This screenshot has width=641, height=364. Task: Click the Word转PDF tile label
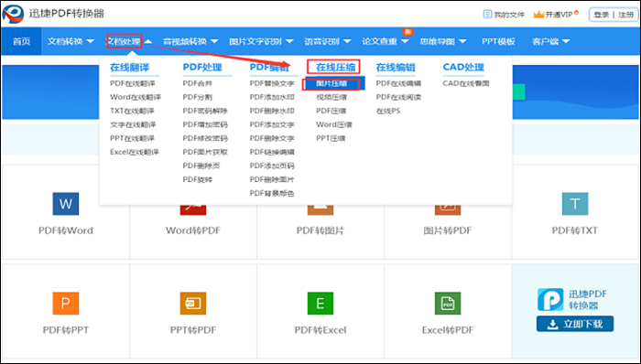point(193,230)
